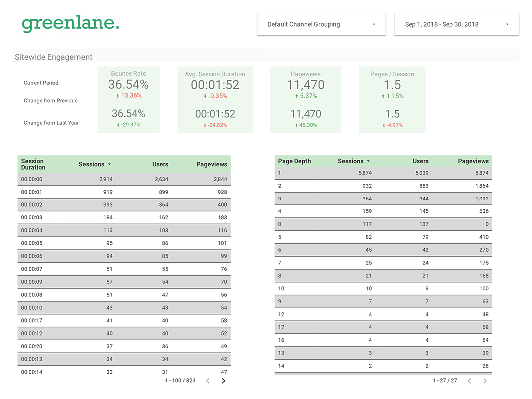This screenshot has height=399, width=532.
Task: Click the Page Depth column header
Action: pos(294,161)
